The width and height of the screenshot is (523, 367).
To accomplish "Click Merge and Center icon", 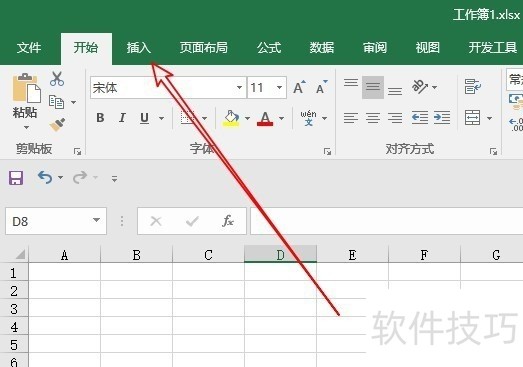I will click(473, 118).
